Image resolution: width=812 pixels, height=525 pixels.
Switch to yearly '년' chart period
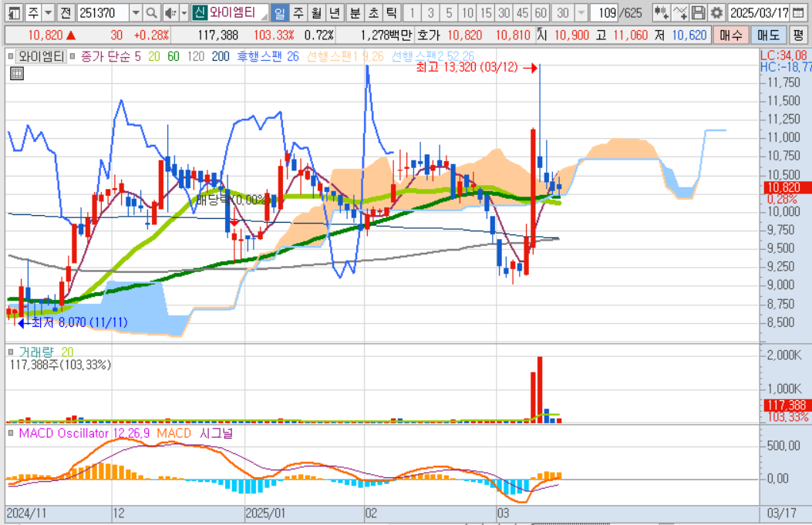click(x=335, y=12)
